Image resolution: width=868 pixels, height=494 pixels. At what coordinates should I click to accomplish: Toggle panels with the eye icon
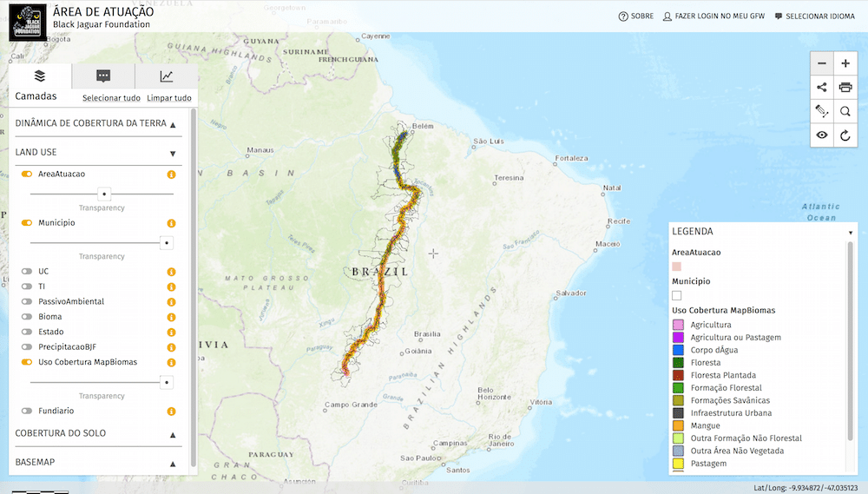click(822, 135)
